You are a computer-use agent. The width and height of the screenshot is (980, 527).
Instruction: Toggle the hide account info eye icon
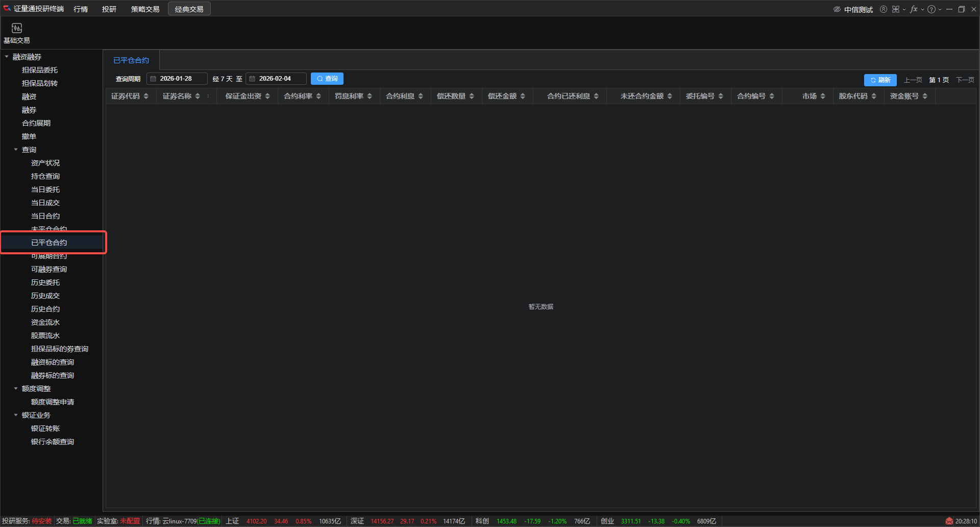837,9
